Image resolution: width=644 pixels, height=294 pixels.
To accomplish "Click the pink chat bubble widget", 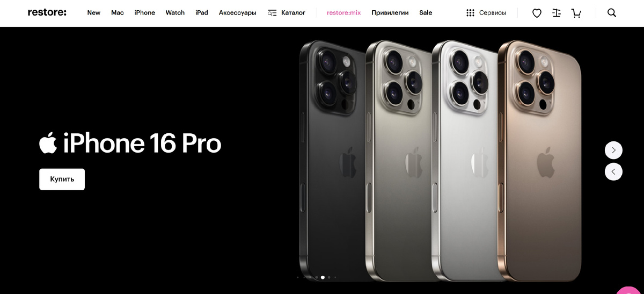I will (630, 290).
